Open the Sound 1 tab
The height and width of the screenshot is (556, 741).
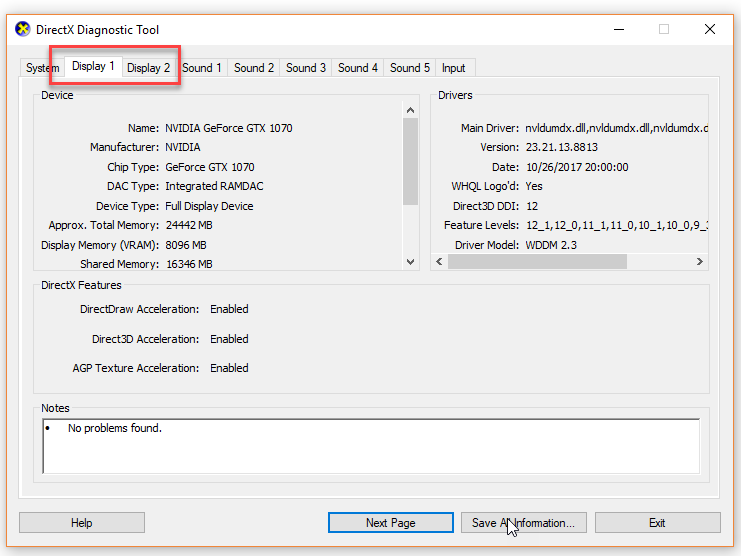pyautogui.click(x=202, y=68)
